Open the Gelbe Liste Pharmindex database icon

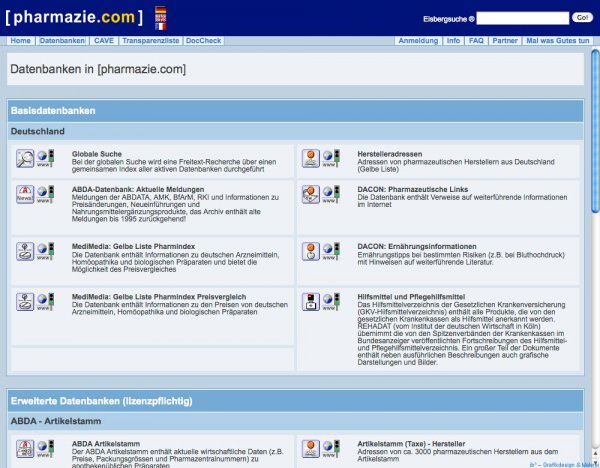(25, 251)
